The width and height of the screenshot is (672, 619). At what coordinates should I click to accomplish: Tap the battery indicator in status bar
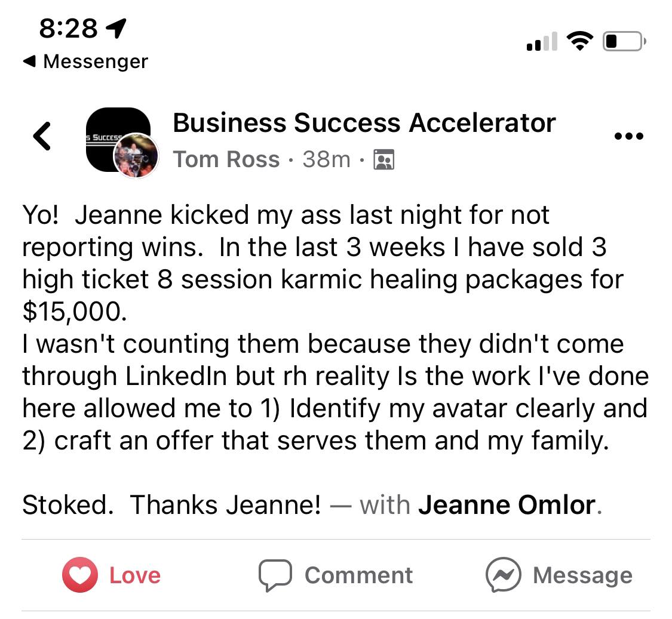(x=624, y=42)
